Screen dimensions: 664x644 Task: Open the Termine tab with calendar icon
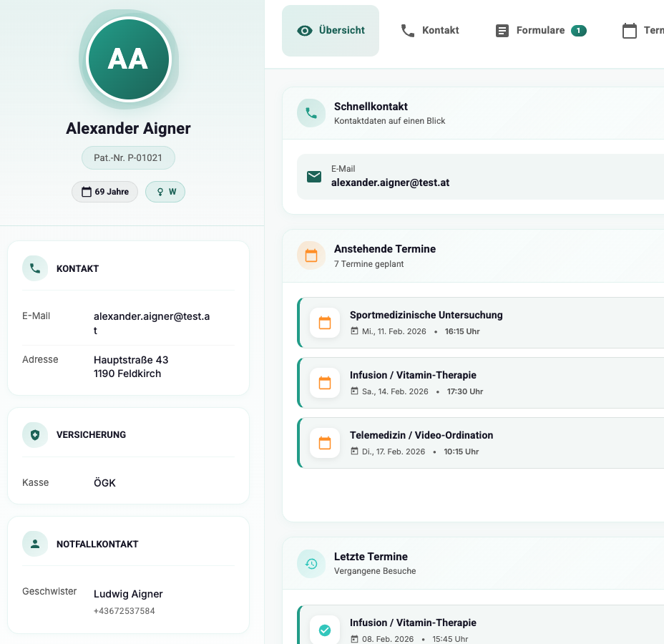(x=642, y=31)
